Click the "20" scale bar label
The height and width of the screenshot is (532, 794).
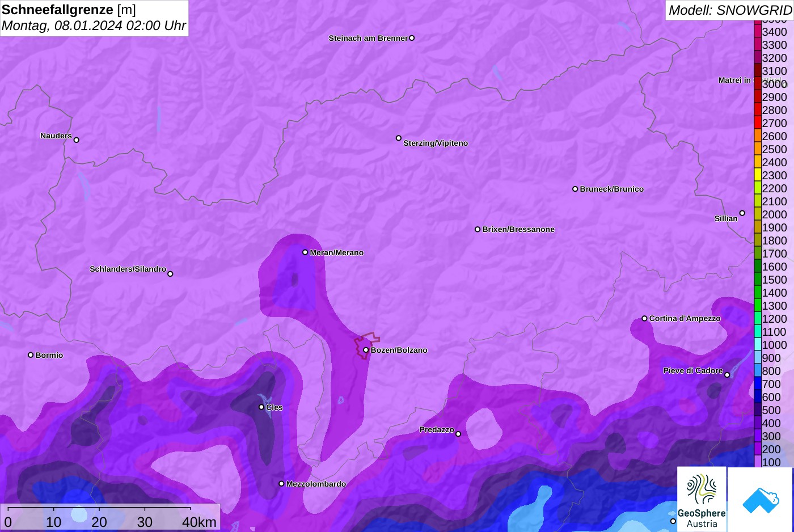[x=99, y=522]
